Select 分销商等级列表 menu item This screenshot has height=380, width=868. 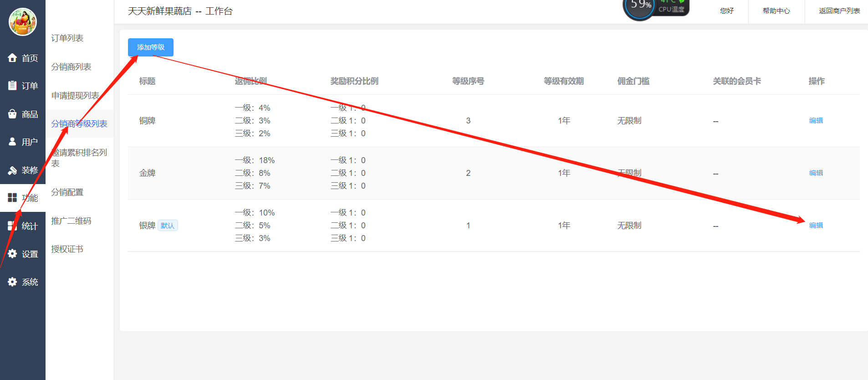pyautogui.click(x=79, y=124)
